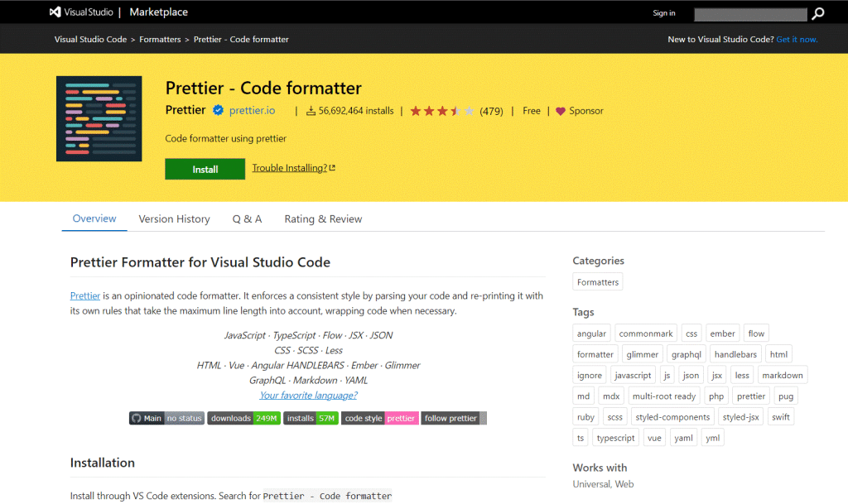Open the Prettier publisher name
The height and width of the screenshot is (504, 848).
coord(185,110)
